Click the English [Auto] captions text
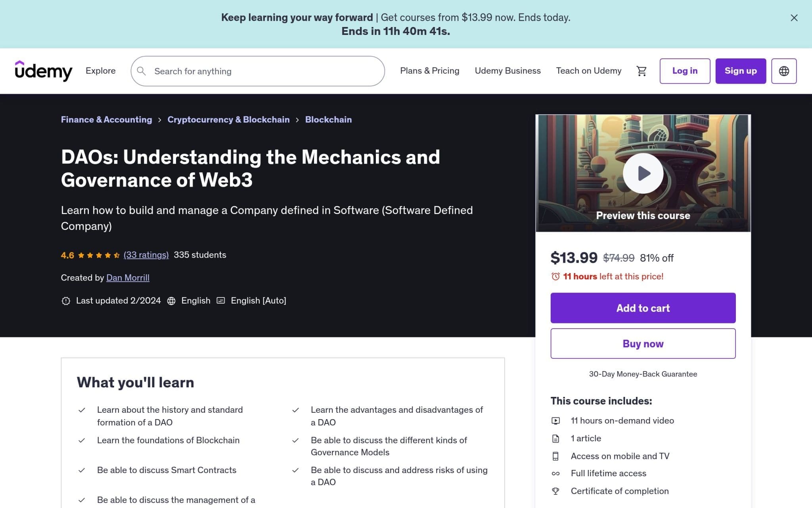 259,300
